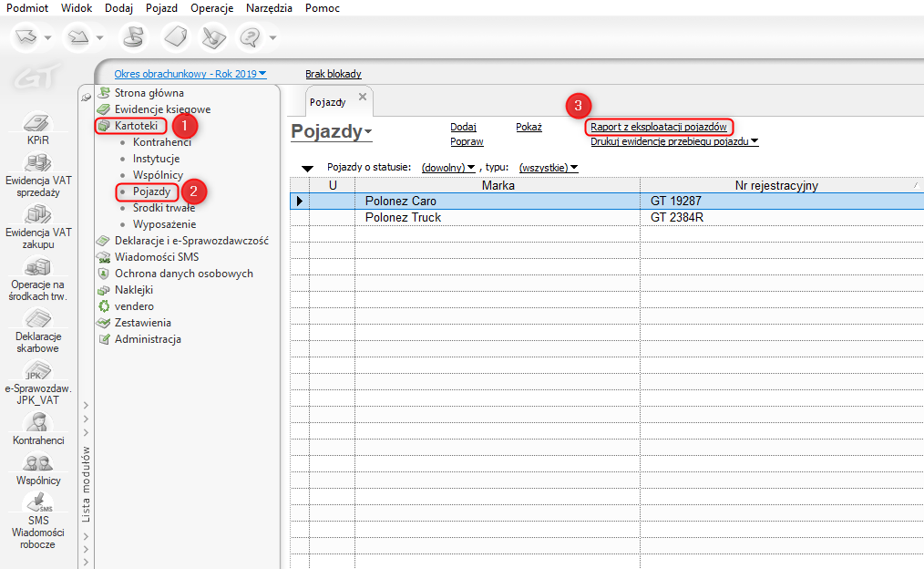Select Pojazdy in the Kartoteki tree
The width and height of the screenshot is (924, 569).
tap(151, 191)
